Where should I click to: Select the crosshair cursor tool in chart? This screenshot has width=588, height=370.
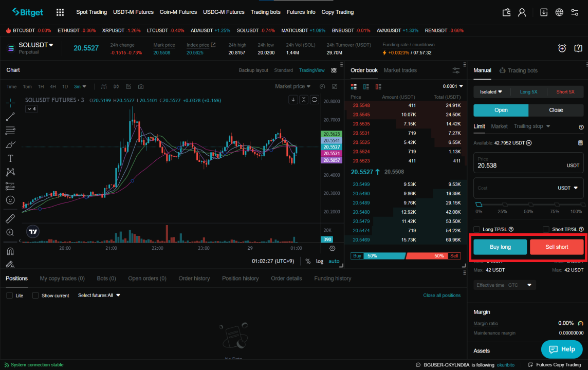point(10,102)
